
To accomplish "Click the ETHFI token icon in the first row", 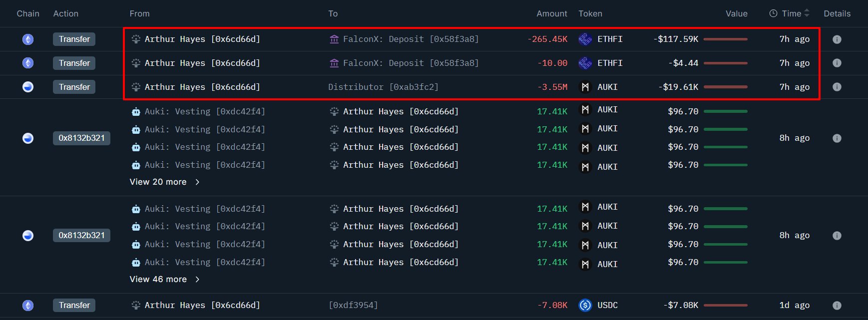I will point(585,39).
